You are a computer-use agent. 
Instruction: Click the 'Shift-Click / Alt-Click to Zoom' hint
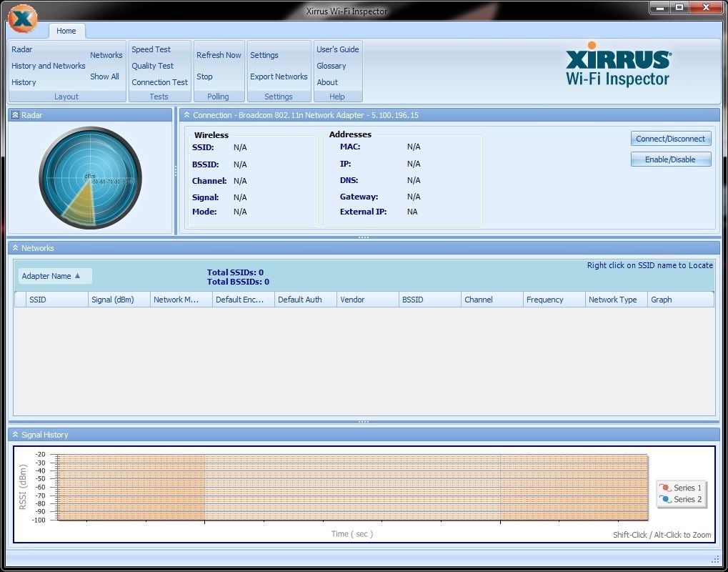(662, 535)
